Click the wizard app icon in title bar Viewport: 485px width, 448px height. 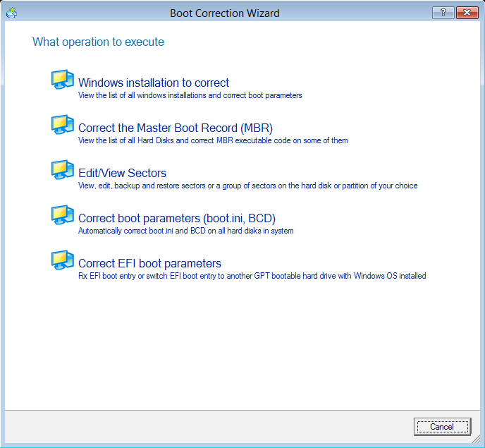tap(12, 13)
